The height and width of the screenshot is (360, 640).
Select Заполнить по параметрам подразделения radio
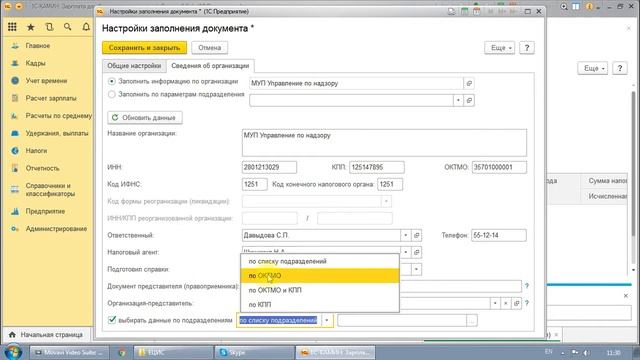tap(112, 94)
